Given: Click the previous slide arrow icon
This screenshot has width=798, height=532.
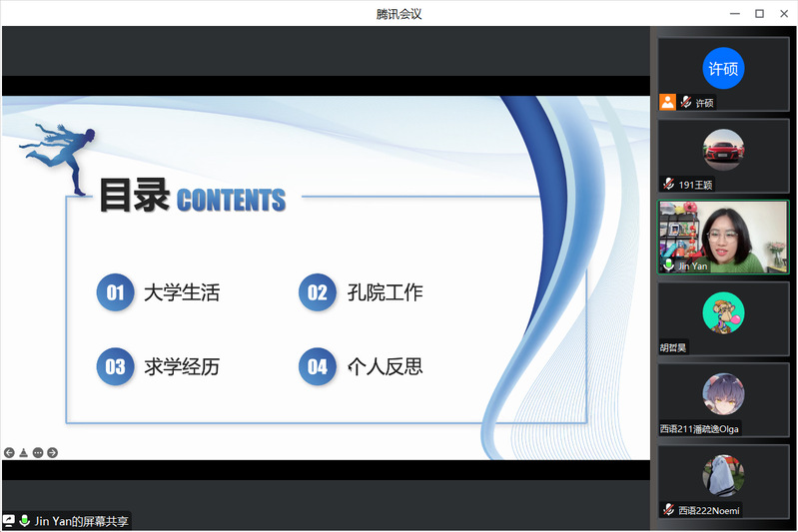Looking at the screenshot, I should (9, 452).
